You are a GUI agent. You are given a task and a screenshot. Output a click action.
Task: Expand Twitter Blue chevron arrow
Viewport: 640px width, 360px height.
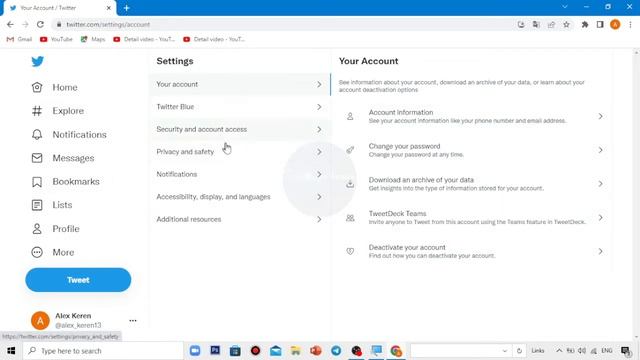coord(319,107)
